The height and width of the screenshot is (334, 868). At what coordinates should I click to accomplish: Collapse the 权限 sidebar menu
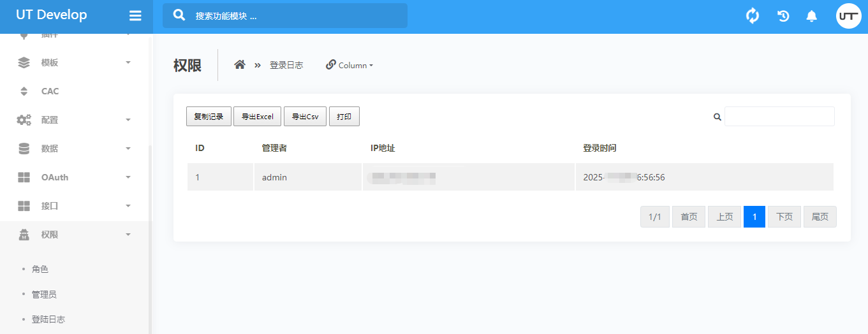click(75, 235)
